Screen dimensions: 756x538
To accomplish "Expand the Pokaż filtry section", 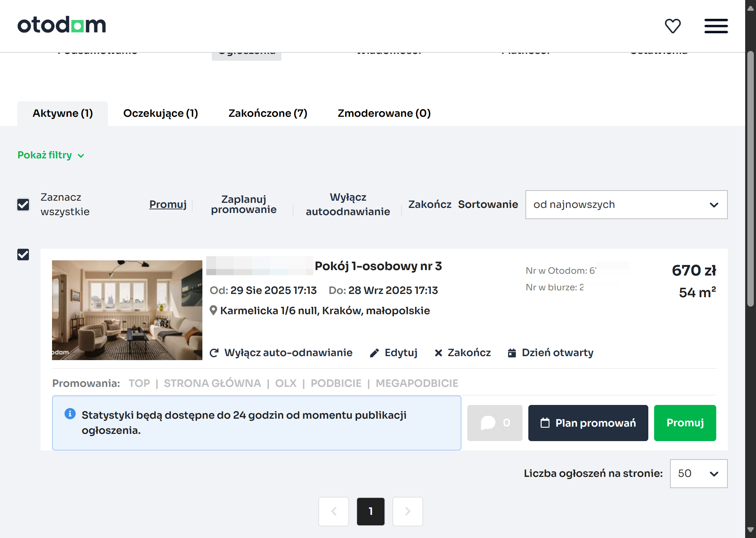I will (x=51, y=155).
